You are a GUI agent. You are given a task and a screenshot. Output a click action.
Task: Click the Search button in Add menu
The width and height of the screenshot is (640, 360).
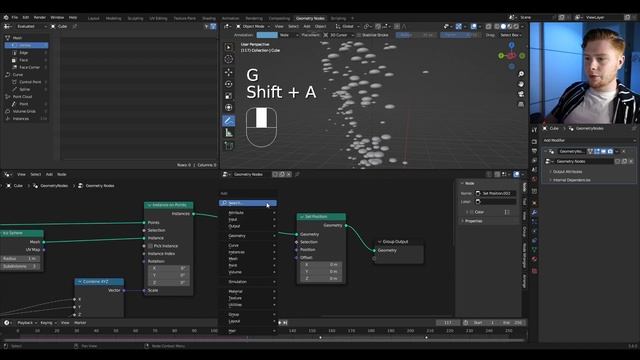point(248,203)
